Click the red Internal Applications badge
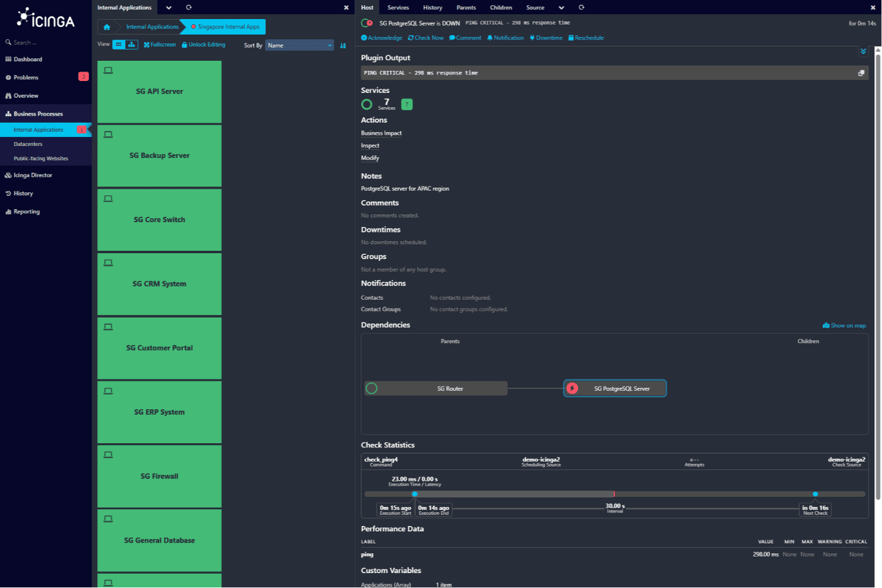 tap(82, 130)
